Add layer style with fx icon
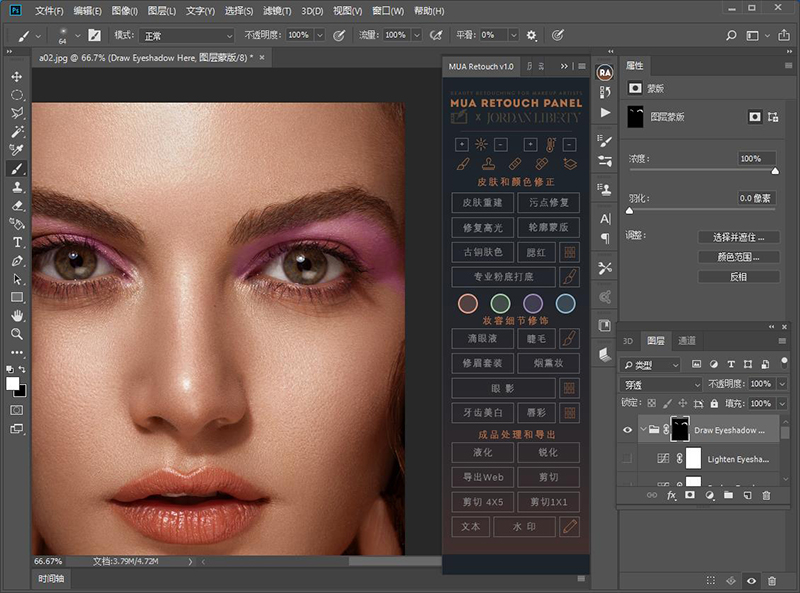Screen dimensions: 800x593 point(671,495)
